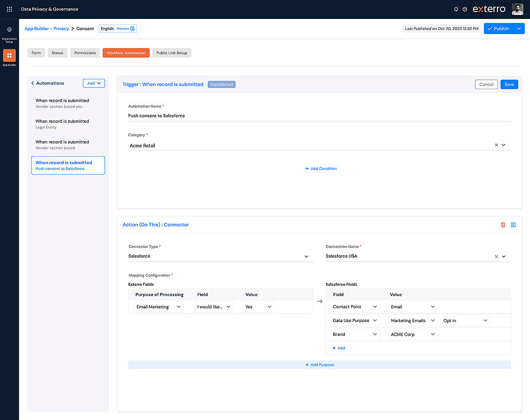Open the ACME Corp value dropdown

click(x=413, y=334)
